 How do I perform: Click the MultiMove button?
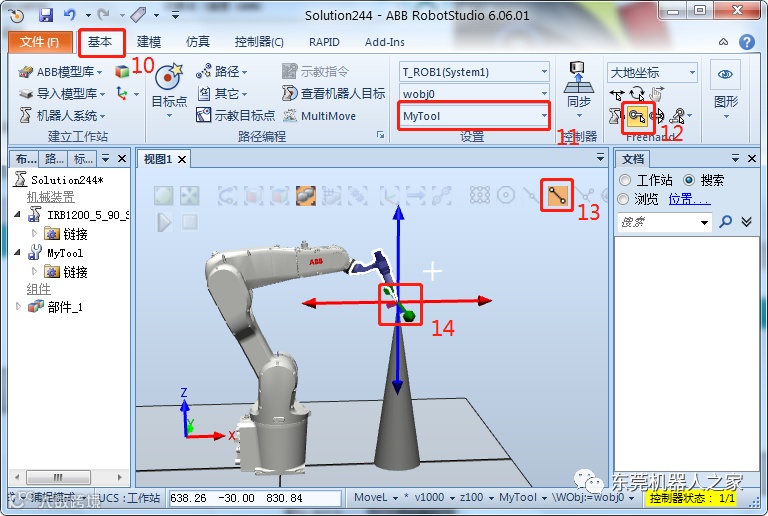pos(319,116)
